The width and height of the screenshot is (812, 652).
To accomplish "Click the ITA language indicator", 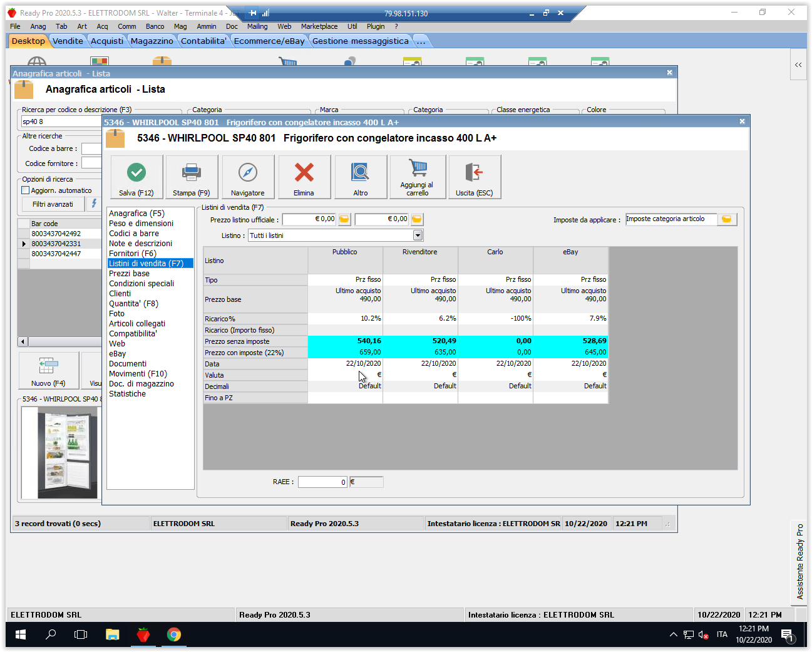I will pyautogui.click(x=722, y=634).
